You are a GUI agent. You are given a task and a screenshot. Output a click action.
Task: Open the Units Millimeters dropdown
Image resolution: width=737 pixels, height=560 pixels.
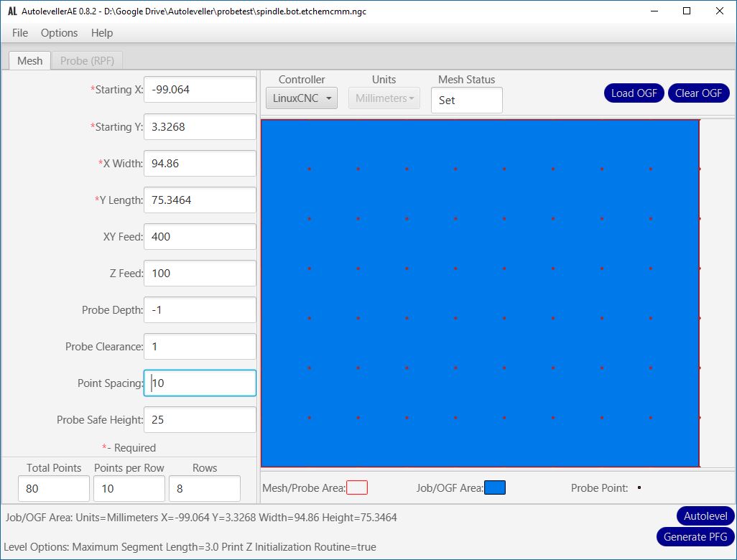(x=384, y=98)
